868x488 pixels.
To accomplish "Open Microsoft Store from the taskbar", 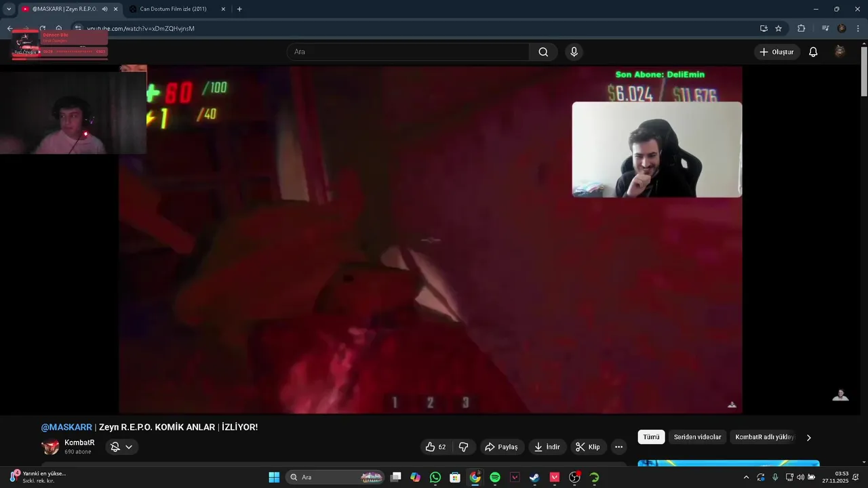I will pyautogui.click(x=455, y=477).
